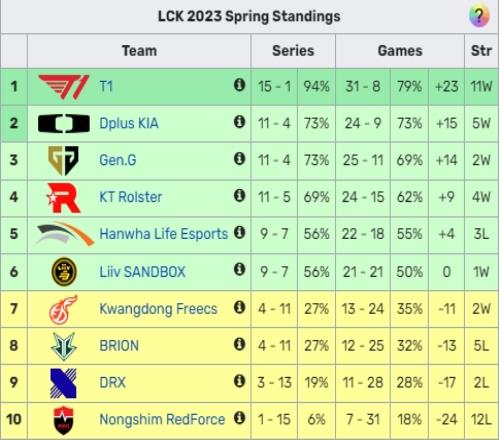Click the Hanwha Life Esports logo
This screenshot has width=500, height=440.
coord(65,234)
